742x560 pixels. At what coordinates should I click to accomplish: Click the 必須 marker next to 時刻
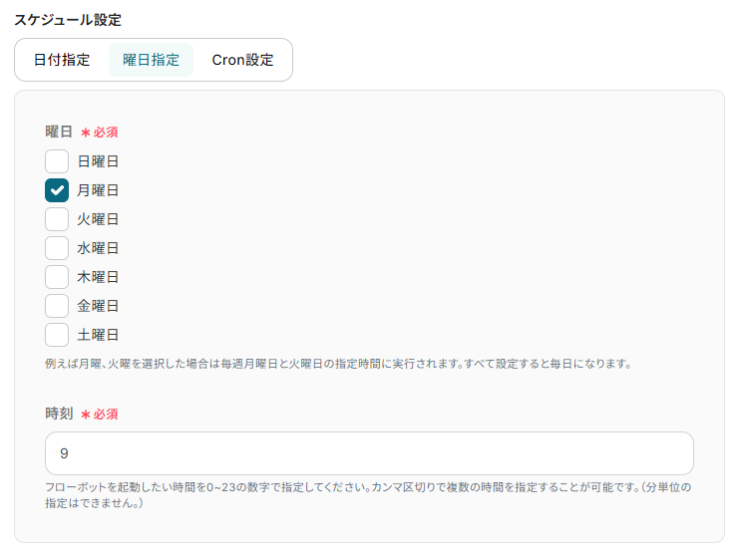coord(100,414)
